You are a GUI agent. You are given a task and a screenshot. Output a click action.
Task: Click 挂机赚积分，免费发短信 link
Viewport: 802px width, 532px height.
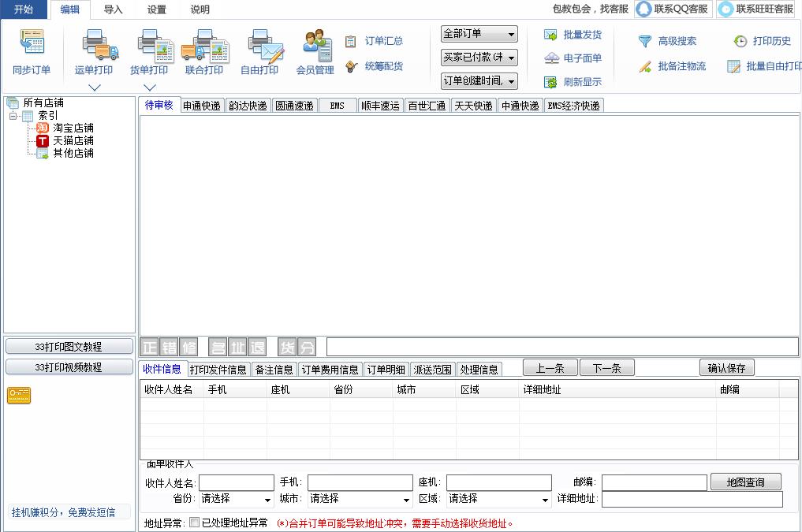(63, 512)
